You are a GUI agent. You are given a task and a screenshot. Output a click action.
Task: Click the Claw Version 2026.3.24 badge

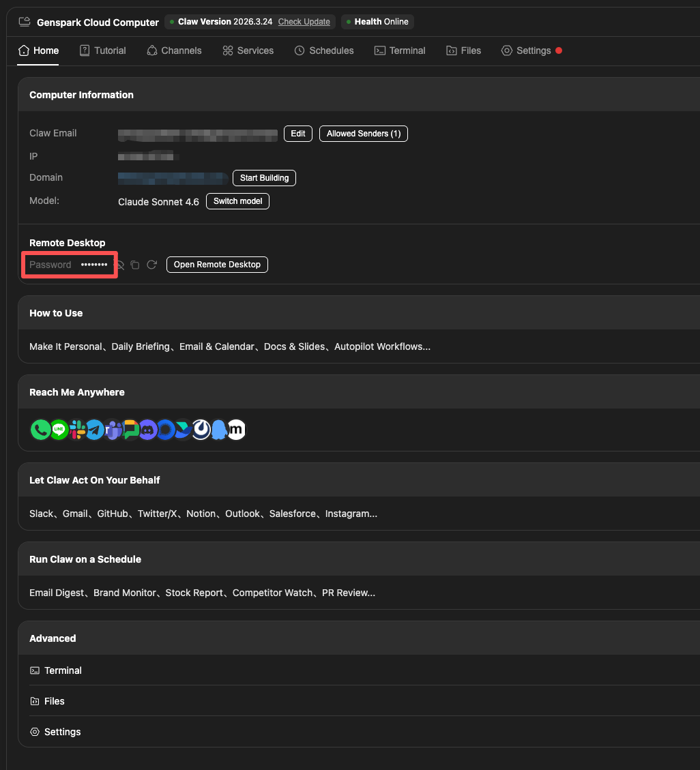[250, 22]
